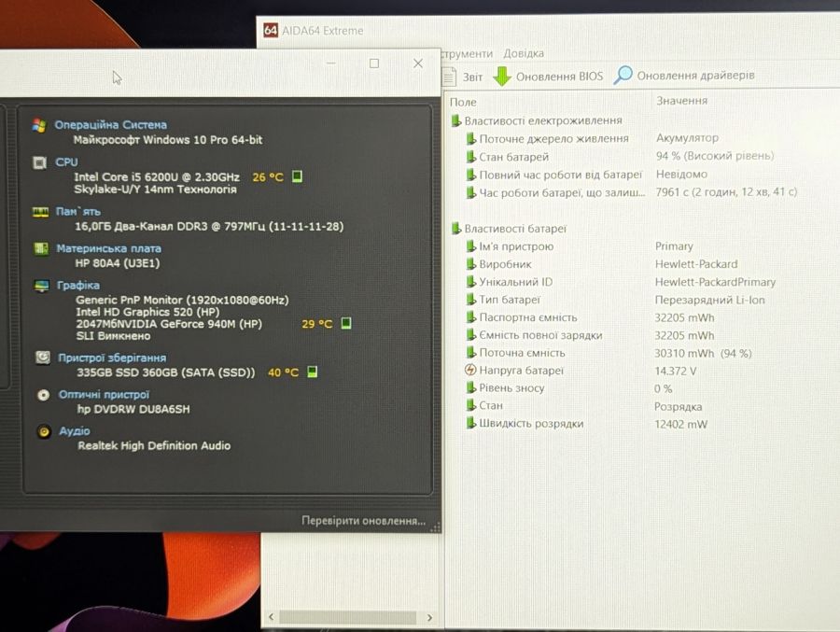Screen dimensions: 840x632
Task: Click the Операційна Система Windows flag icon
Action: click(38, 125)
